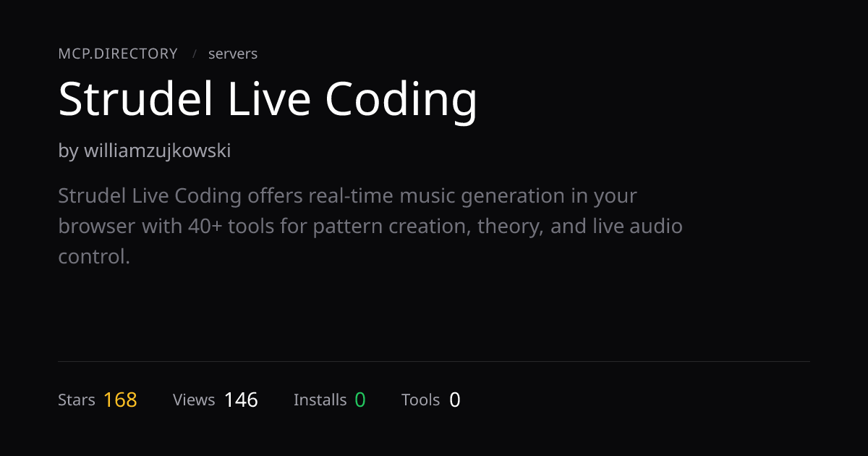Select the green installs count 0
The width and height of the screenshot is (868, 456).
click(360, 400)
